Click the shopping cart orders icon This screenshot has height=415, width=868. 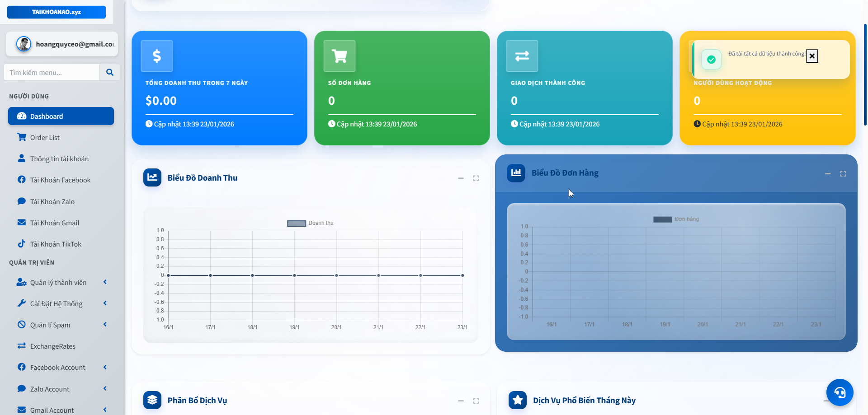[x=340, y=56]
